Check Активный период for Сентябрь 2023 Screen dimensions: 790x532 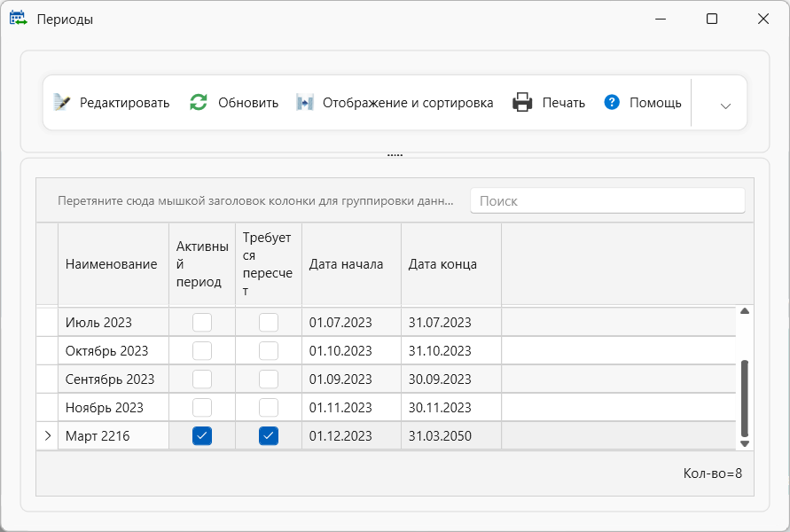pos(202,379)
